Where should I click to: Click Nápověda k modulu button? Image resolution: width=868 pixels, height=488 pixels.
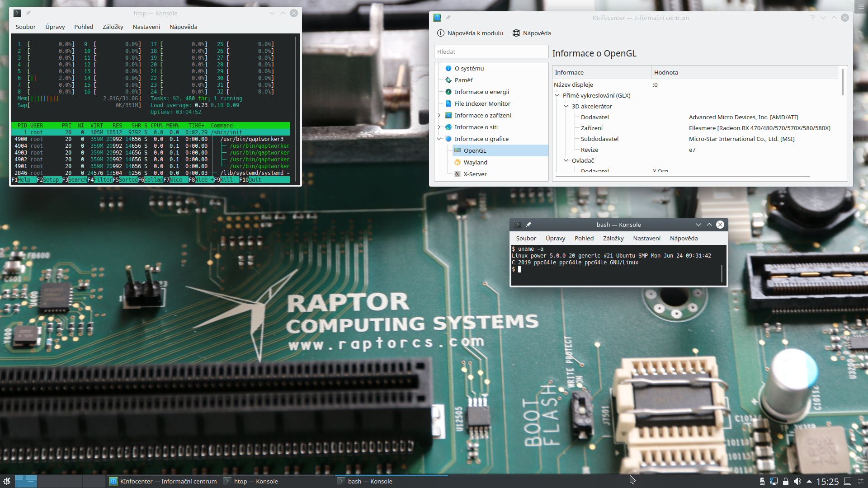(470, 33)
